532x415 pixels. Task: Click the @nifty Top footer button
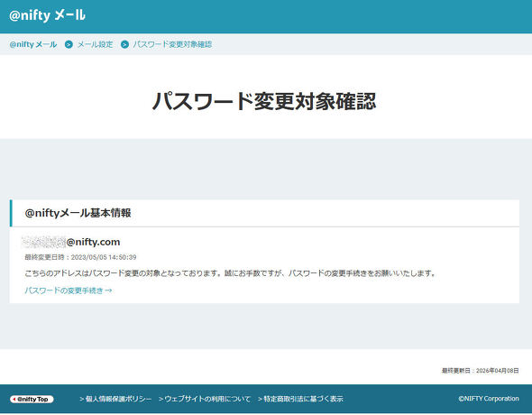point(32,399)
